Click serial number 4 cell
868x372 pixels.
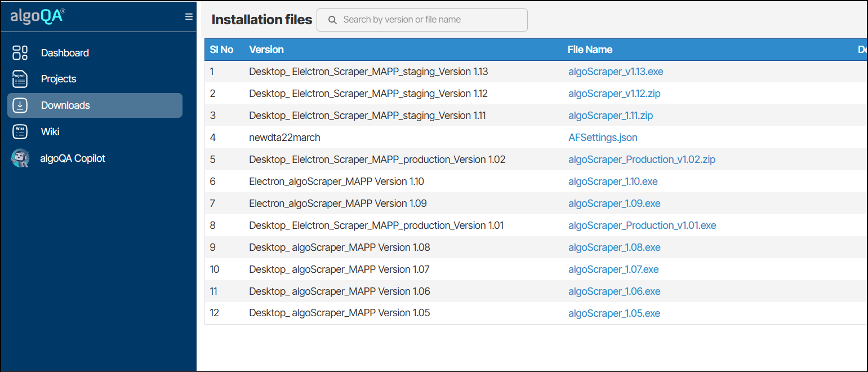tap(212, 138)
